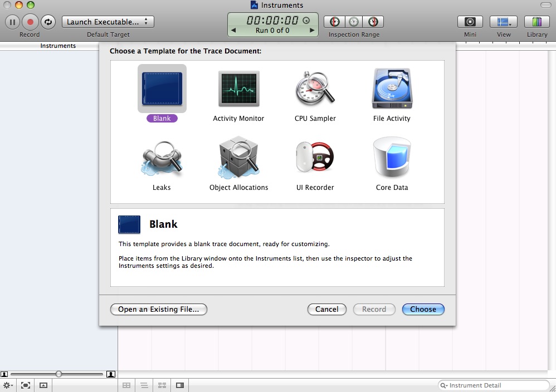
Task: Click the Pause button in toolbar
Action: 12,22
